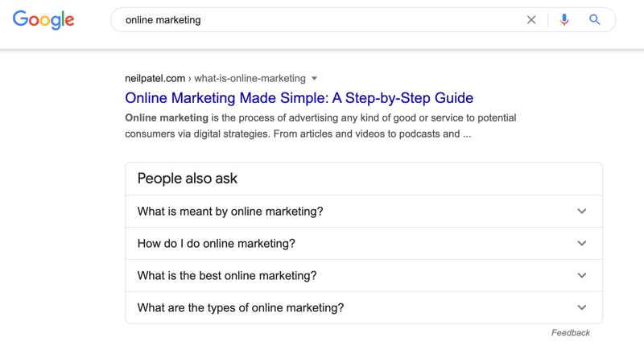The height and width of the screenshot is (354, 644).
Task: Run the search with the magnifying glass icon
Action: pyautogui.click(x=594, y=19)
